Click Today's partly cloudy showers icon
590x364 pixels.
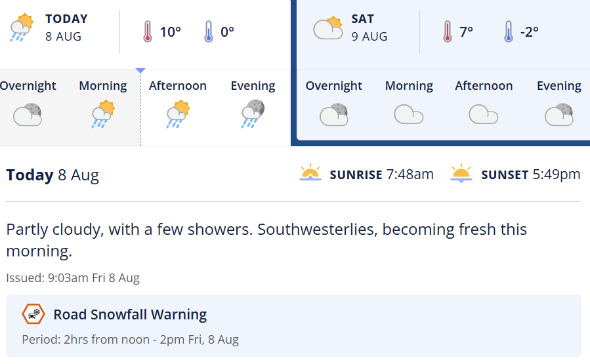click(22, 28)
